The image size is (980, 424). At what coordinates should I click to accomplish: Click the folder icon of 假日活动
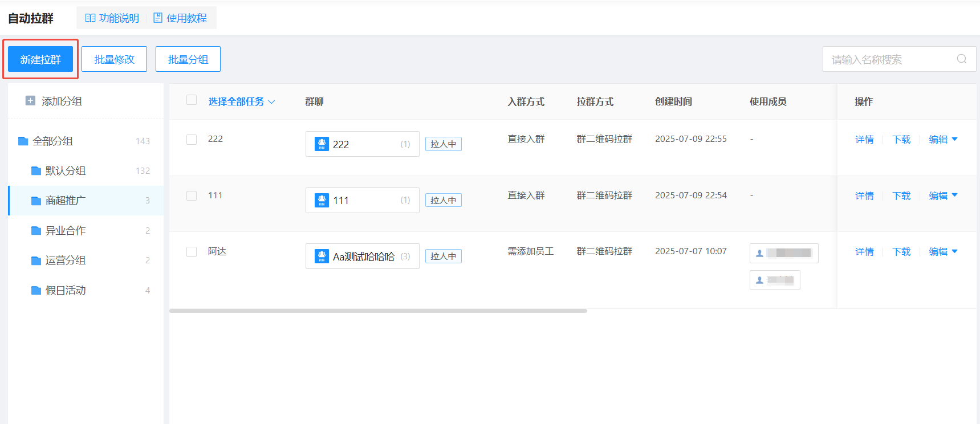pos(36,290)
